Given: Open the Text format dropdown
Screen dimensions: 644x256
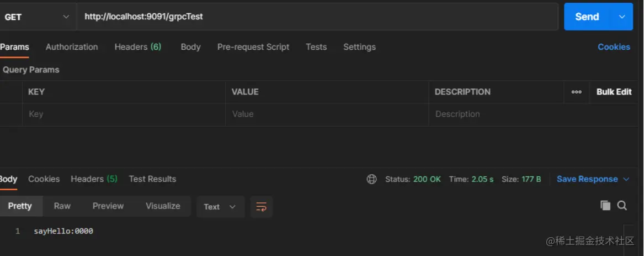Looking at the screenshot, I should [220, 207].
